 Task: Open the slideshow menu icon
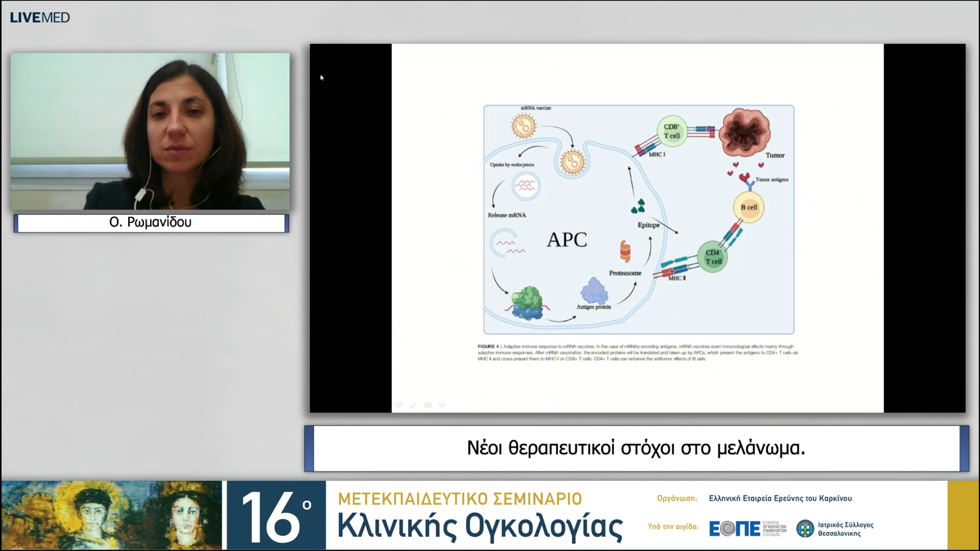click(428, 404)
